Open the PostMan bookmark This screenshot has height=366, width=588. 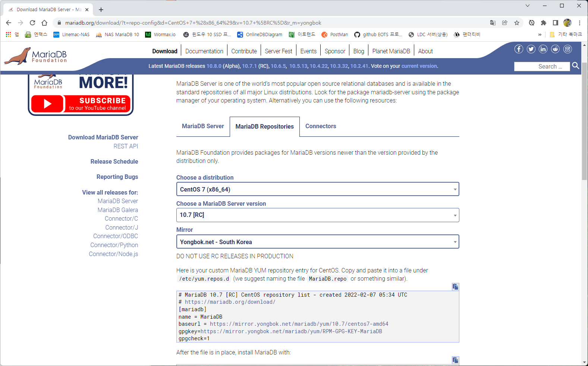pyautogui.click(x=334, y=34)
